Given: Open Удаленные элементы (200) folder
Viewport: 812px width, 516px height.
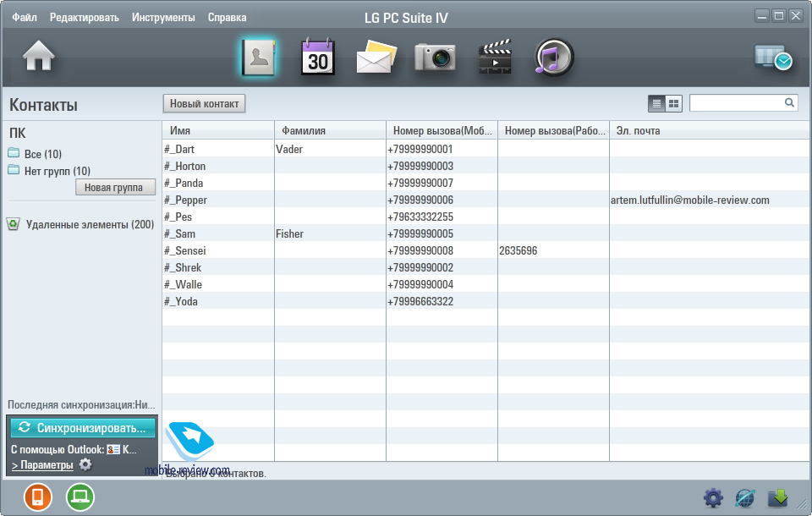Looking at the screenshot, I should (x=89, y=224).
